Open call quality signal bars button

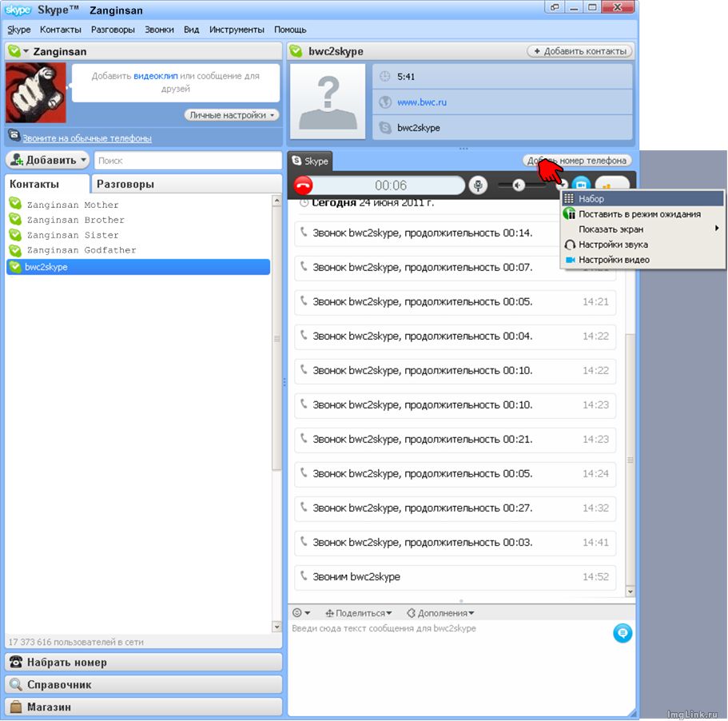[612, 184]
